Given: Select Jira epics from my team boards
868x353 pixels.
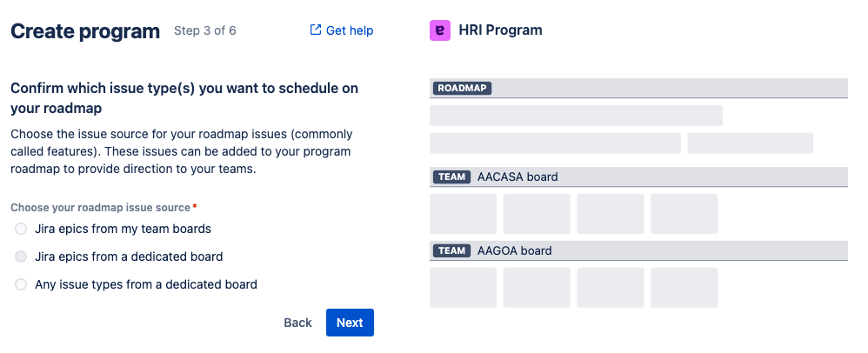Looking at the screenshot, I should (x=21, y=229).
